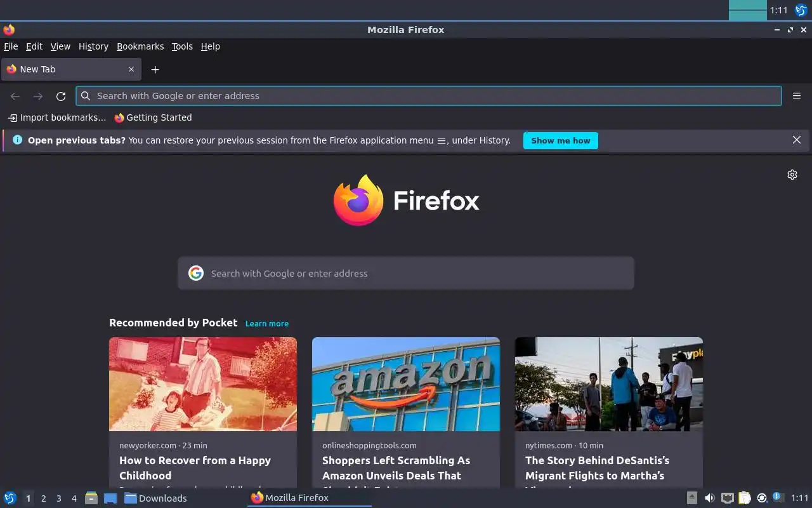
Task: Open the Help menu
Action: point(211,46)
